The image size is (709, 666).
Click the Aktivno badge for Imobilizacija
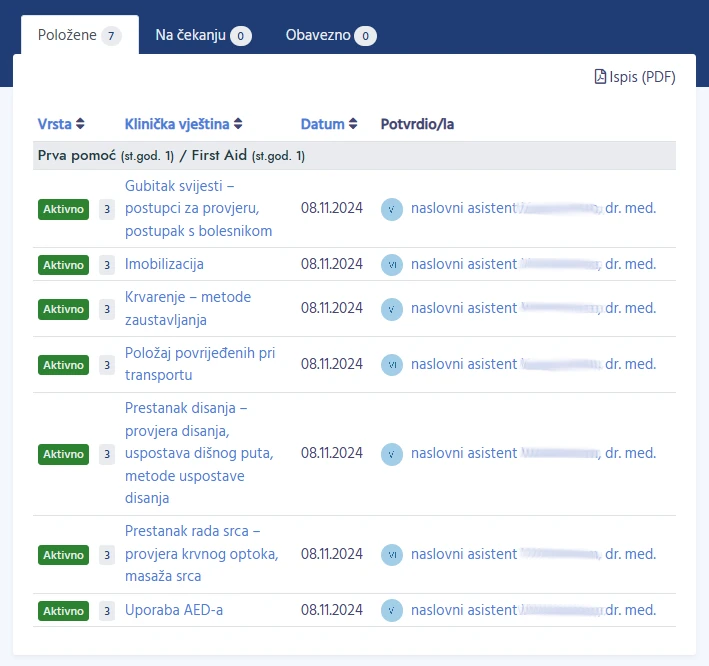(63, 265)
